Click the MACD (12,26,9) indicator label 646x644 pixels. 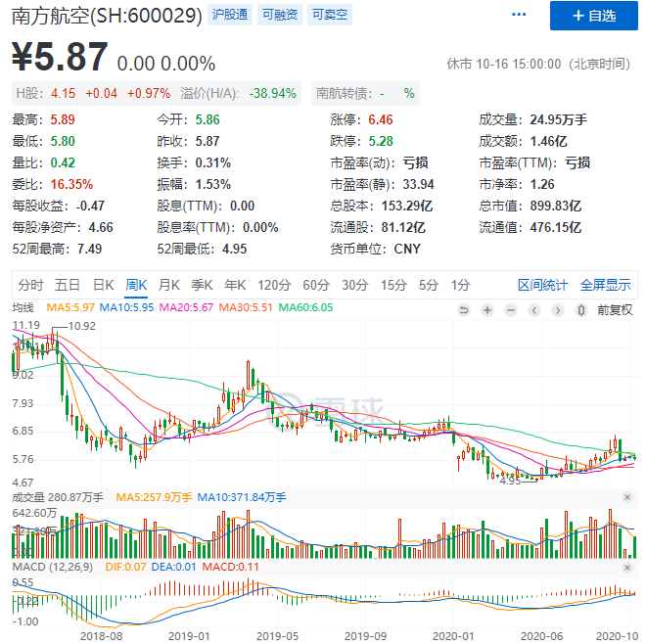click(x=53, y=568)
